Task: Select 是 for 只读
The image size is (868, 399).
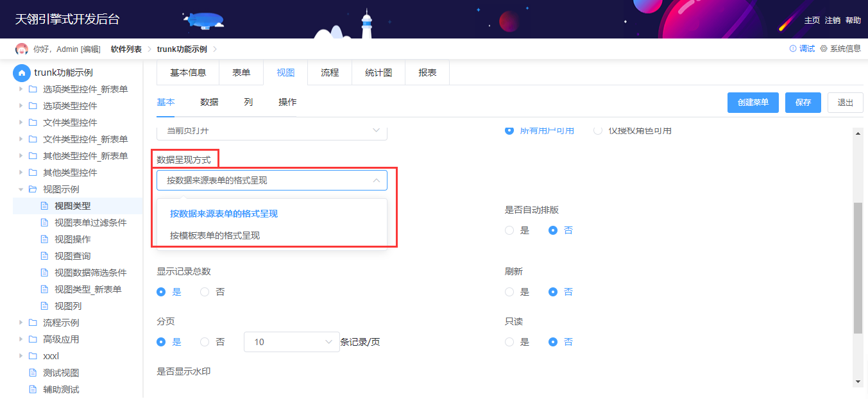Action: 509,342
